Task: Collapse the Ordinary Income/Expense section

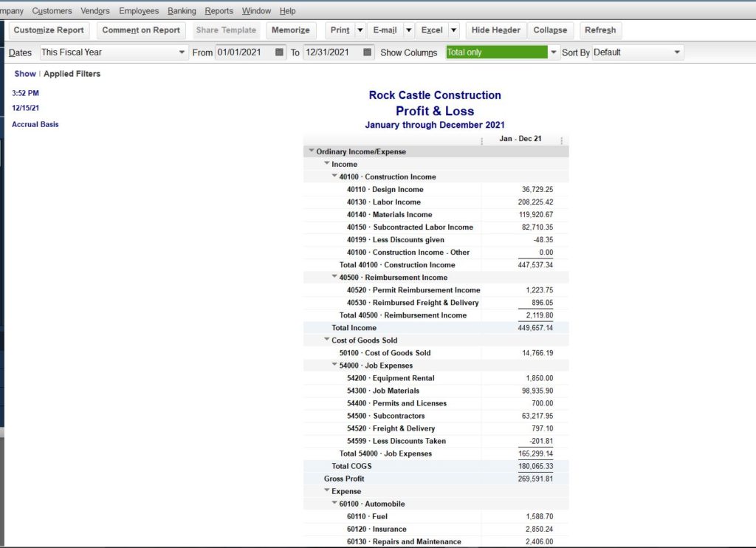Action: (x=312, y=151)
